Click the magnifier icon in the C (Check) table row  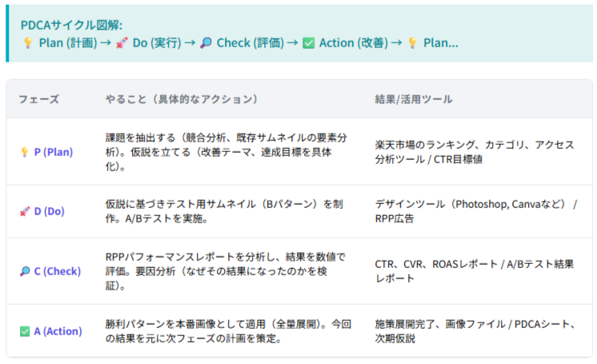click(24, 271)
